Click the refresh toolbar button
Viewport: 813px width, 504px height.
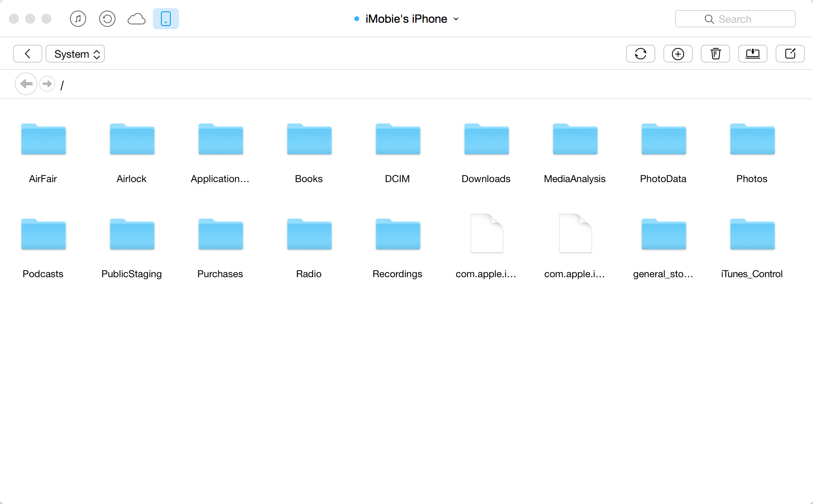coord(640,54)
